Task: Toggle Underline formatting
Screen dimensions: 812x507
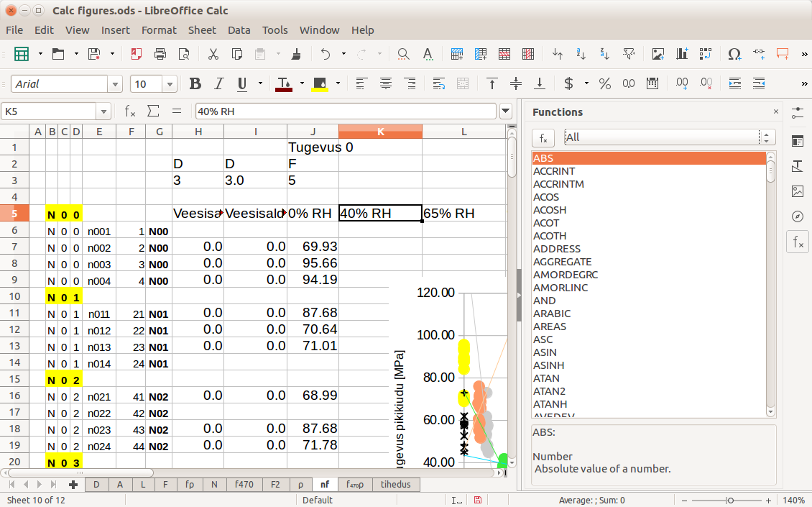Action: [242, 84]
